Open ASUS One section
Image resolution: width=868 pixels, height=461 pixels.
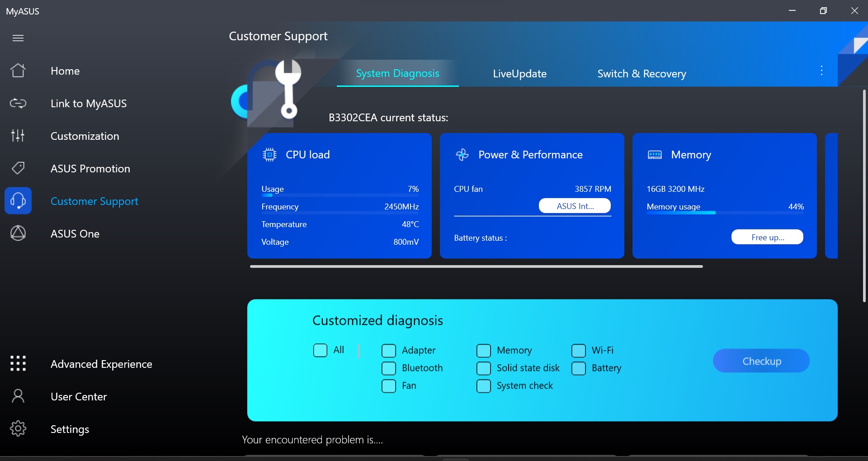75,234
